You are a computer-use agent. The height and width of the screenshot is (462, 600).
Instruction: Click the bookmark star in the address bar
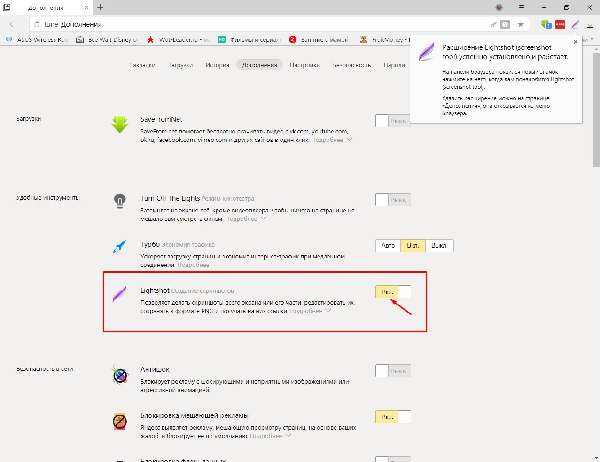point(522,23)
